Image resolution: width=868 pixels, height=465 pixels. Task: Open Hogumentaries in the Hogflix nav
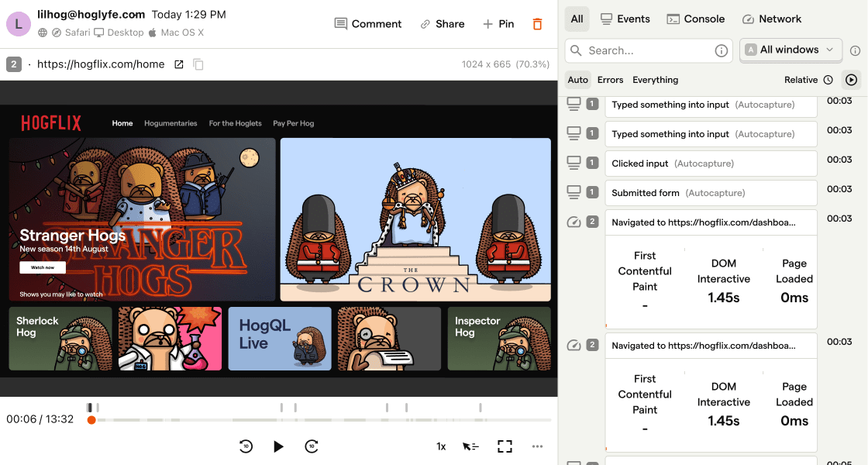coord(170,123)
